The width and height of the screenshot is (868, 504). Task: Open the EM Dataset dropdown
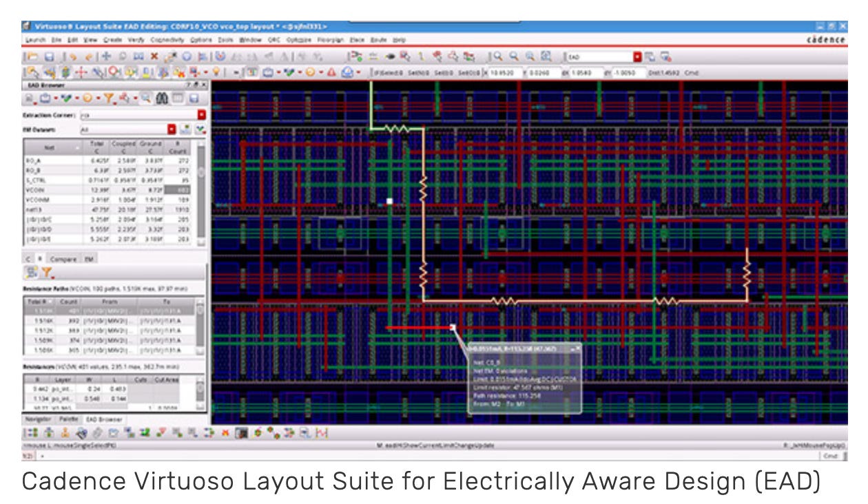(172, 129)
